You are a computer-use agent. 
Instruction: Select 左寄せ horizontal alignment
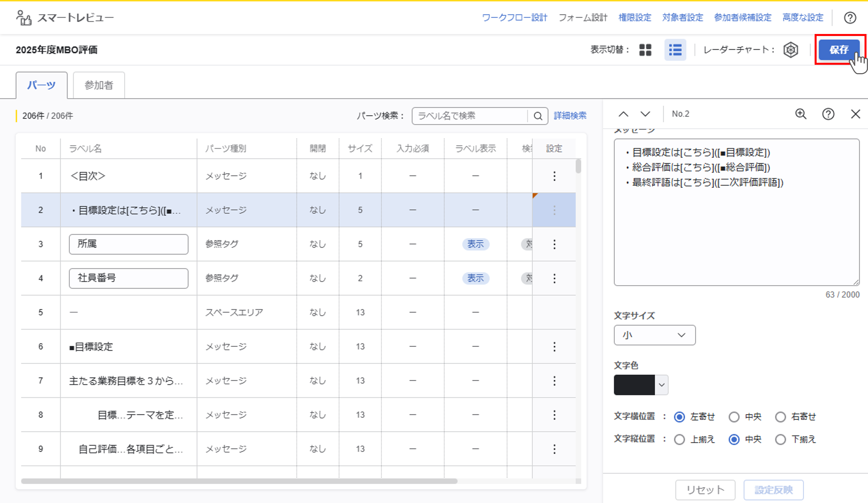click(x=679, y=417)
